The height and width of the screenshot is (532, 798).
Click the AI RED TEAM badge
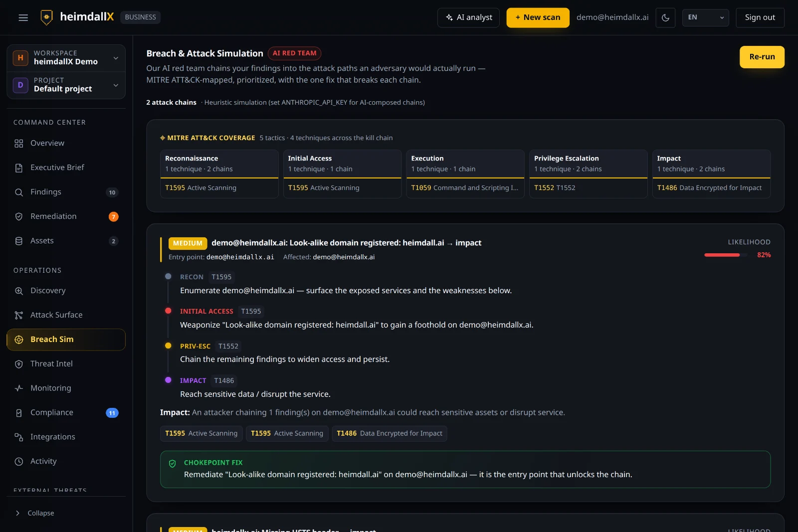click(294, 53)
